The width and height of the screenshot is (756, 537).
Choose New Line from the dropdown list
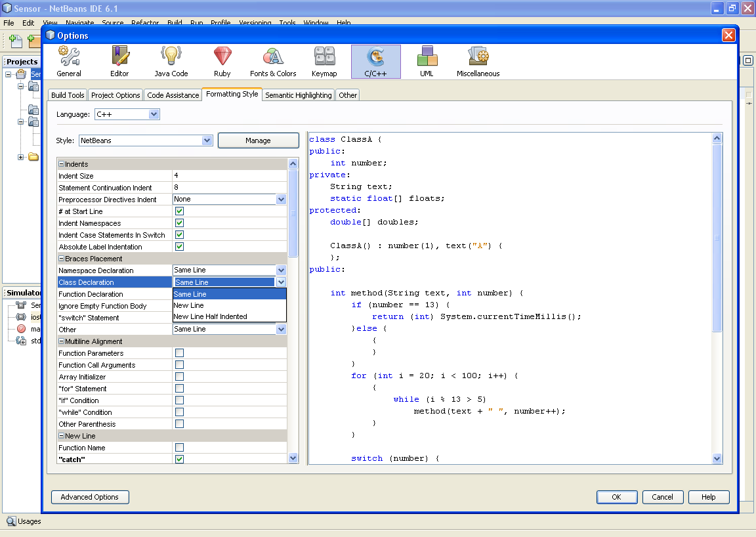[230, 305]
